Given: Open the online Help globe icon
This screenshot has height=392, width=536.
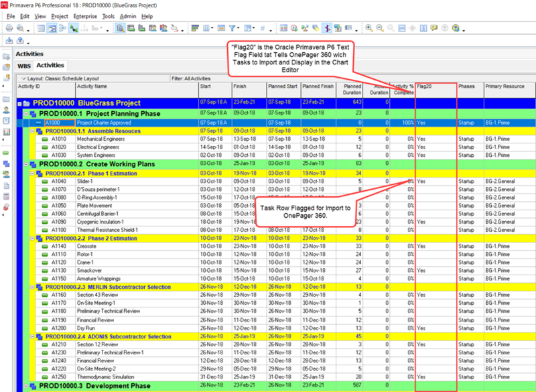Looking at the screenshot, I should 456,28.
